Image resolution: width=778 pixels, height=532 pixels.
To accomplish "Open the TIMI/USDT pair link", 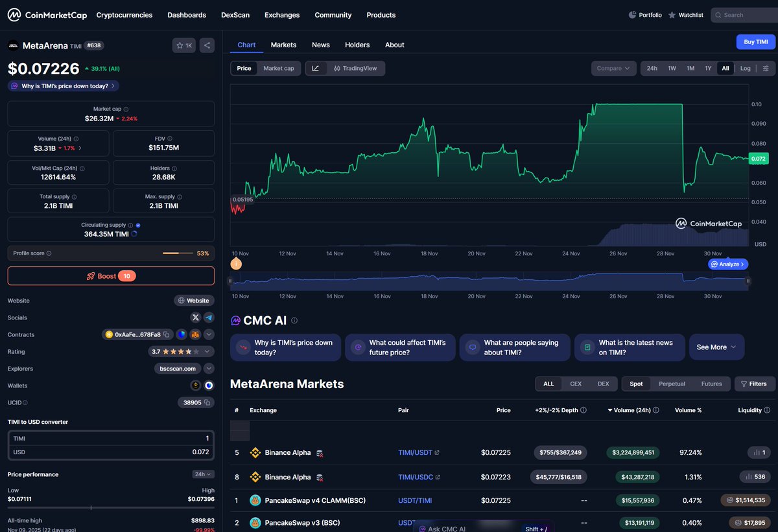I will tap(415, 452).
